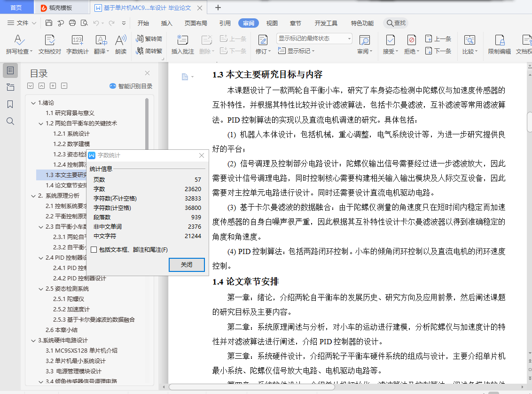
Task: Switch to 视图 ribbon tab
Action: pos(272,23)
